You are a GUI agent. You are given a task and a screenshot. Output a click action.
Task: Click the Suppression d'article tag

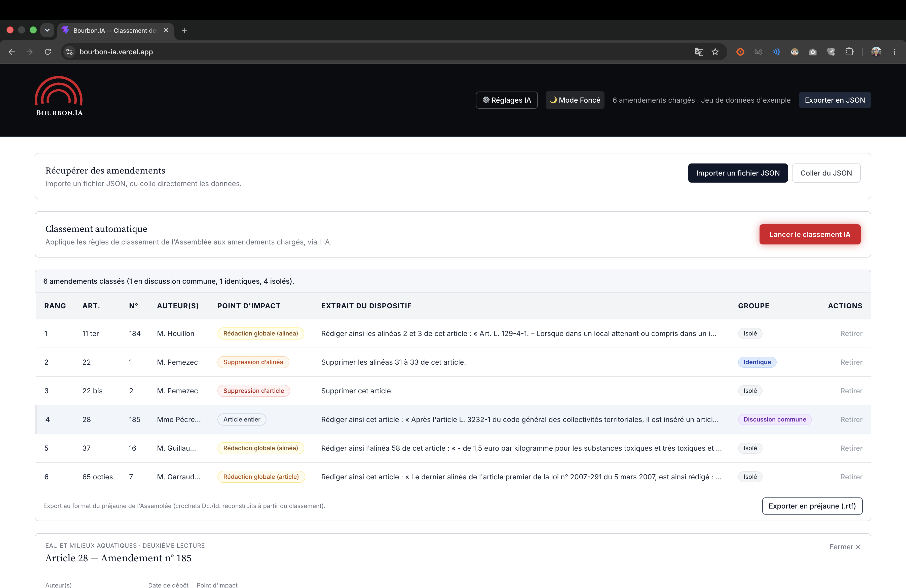(x=253, y=391)
